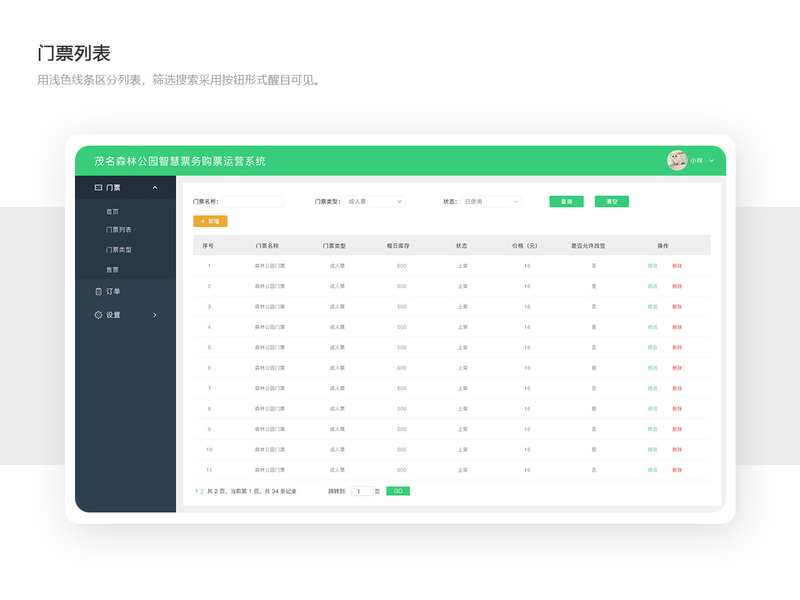800x600 pixels.
Task: Click 修改 in row 8
Action: coord(653,409)
